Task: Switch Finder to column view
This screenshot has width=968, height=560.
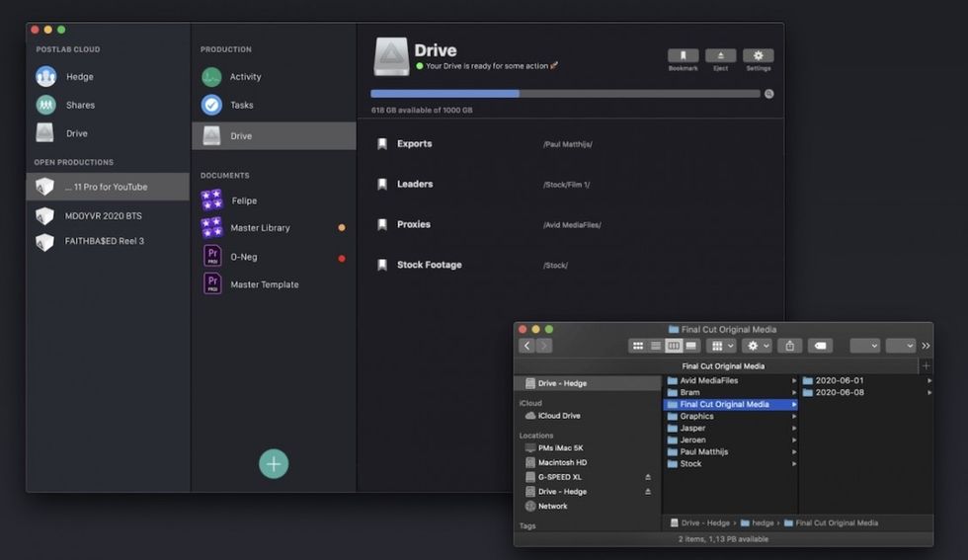Action: click(x=674, y=346)
